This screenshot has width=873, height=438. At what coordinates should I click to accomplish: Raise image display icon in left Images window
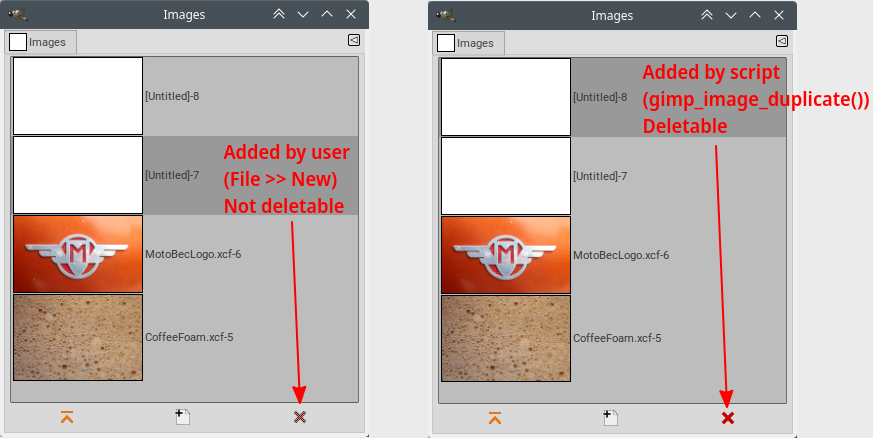coord(67,417)
